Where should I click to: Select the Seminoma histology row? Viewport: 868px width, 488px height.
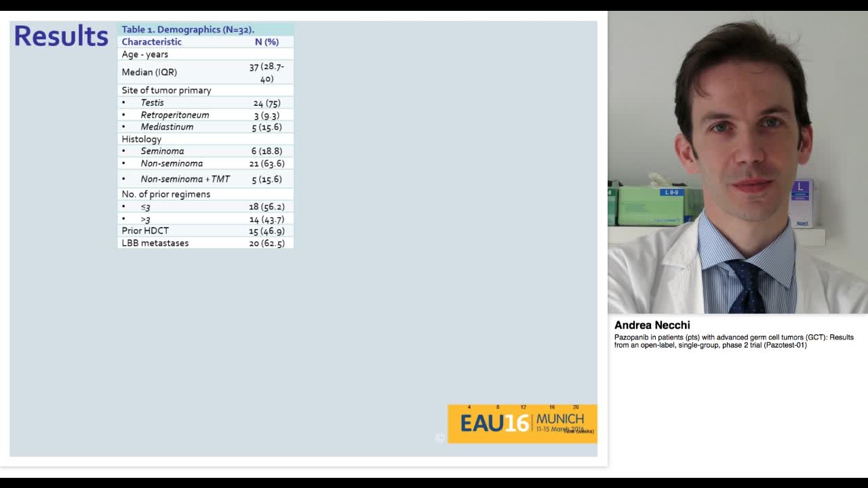click(x=162, y=150)
